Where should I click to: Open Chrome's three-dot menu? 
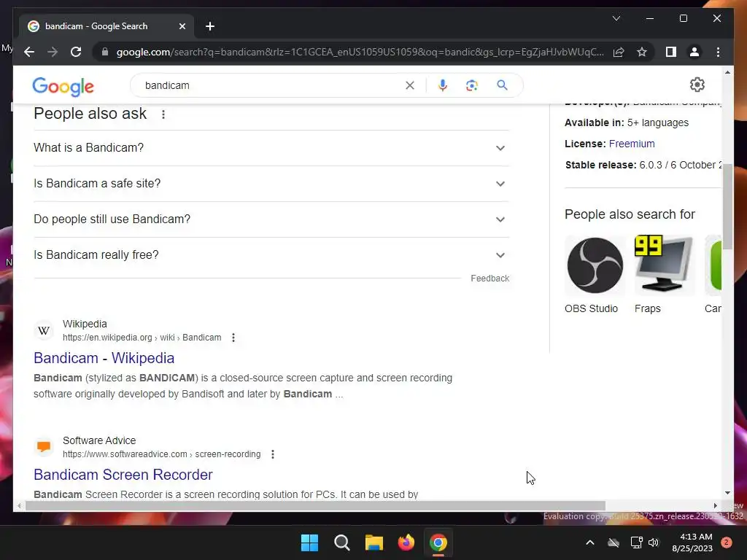(718, 52)
